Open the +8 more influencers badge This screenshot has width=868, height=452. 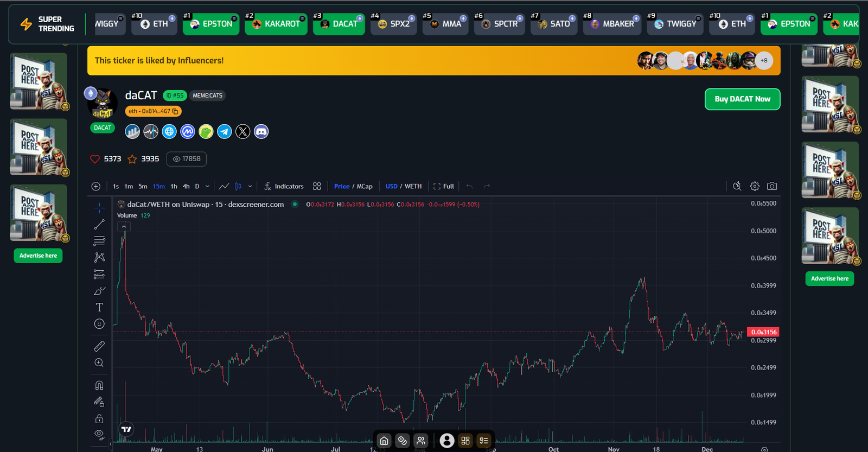pos(764,61)
